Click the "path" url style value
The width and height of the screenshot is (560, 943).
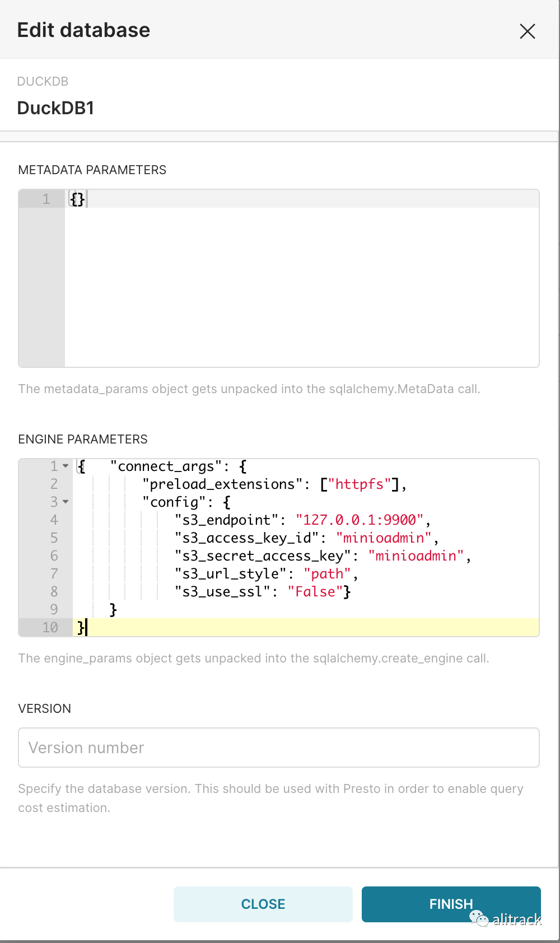click(x=327, y=573)
